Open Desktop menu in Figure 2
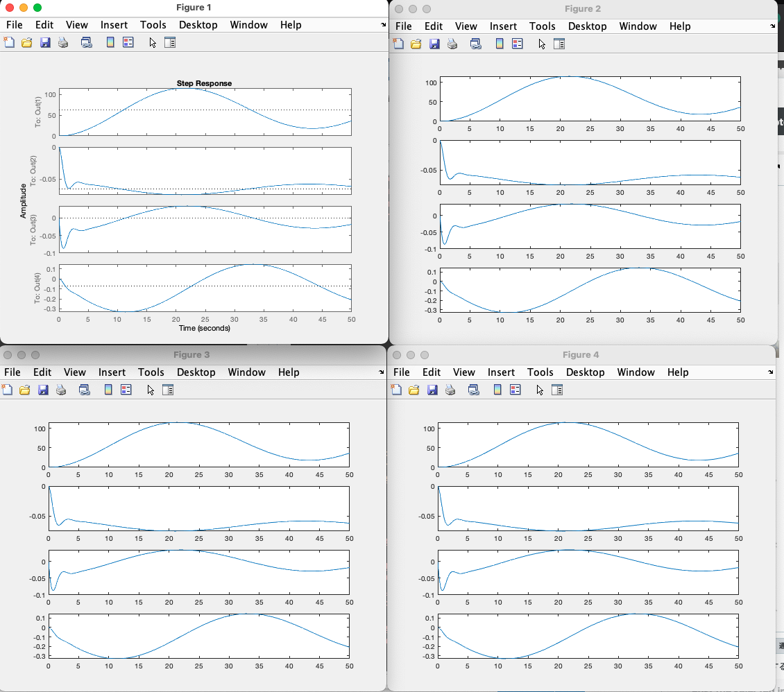 588,26
